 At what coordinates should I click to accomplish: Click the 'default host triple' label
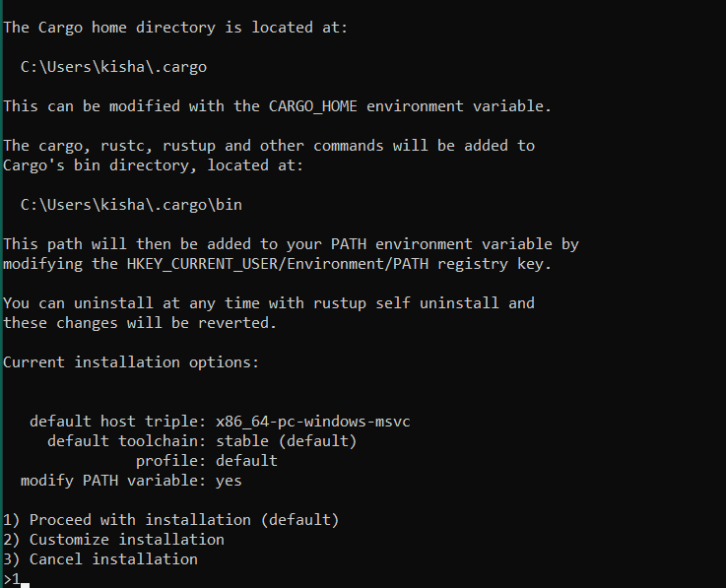point(108,422)
